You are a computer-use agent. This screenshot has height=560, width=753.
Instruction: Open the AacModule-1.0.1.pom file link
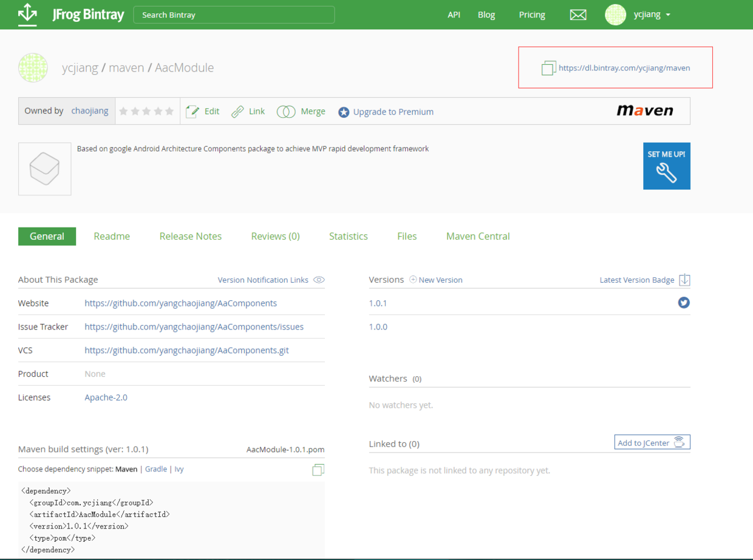285,450
